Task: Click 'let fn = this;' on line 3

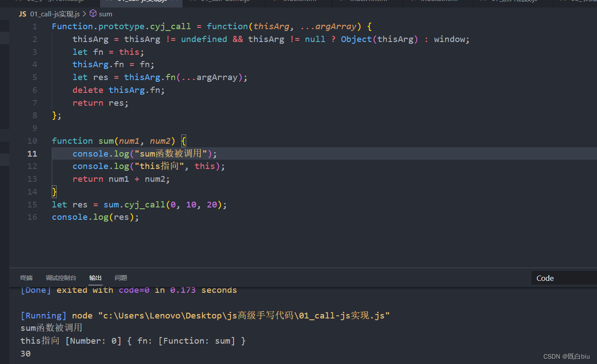Action: point(108,52)
